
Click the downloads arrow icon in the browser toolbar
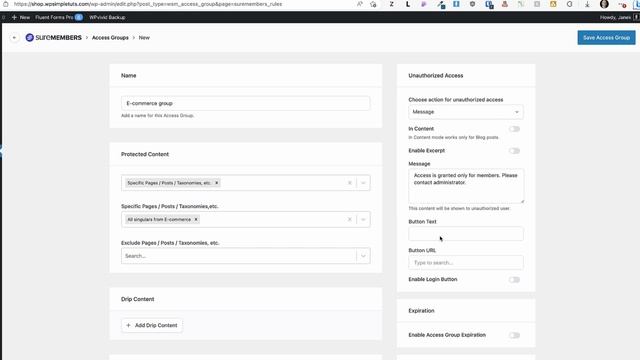click(587, 4)
